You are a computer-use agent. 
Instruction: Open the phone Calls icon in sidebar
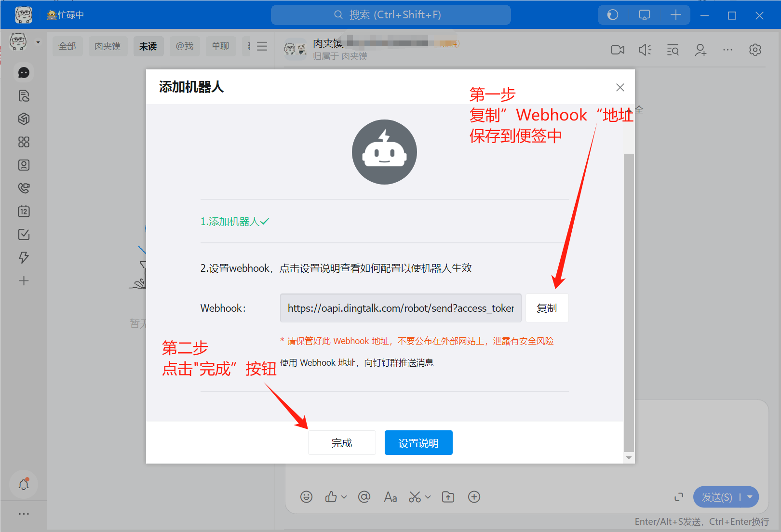[x=24, y=188]
